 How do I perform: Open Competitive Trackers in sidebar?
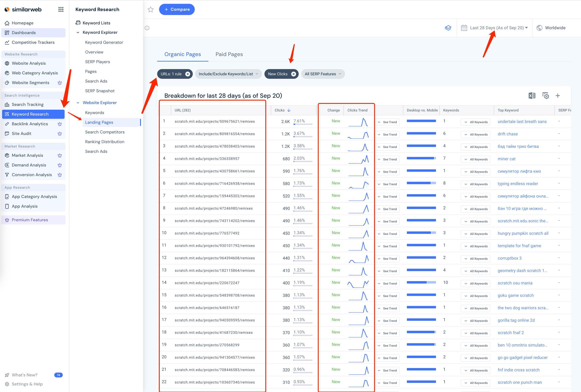[x=33, y=43]
